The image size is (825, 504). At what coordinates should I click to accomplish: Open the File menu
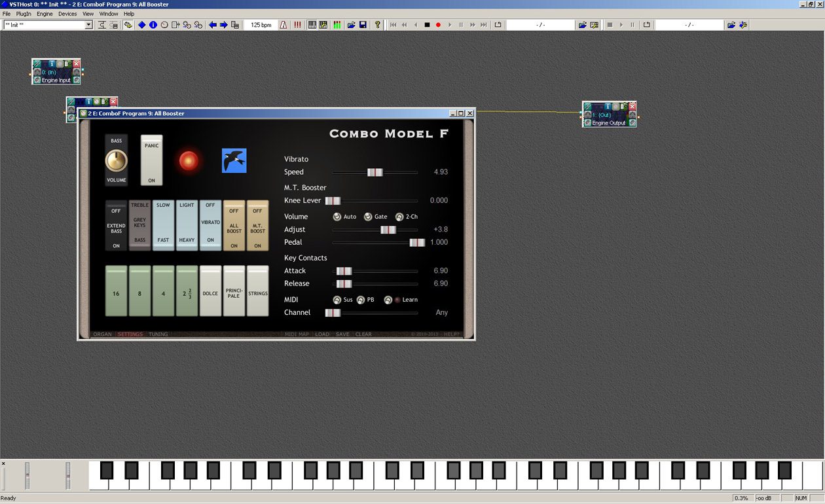[x=7, y=14]
